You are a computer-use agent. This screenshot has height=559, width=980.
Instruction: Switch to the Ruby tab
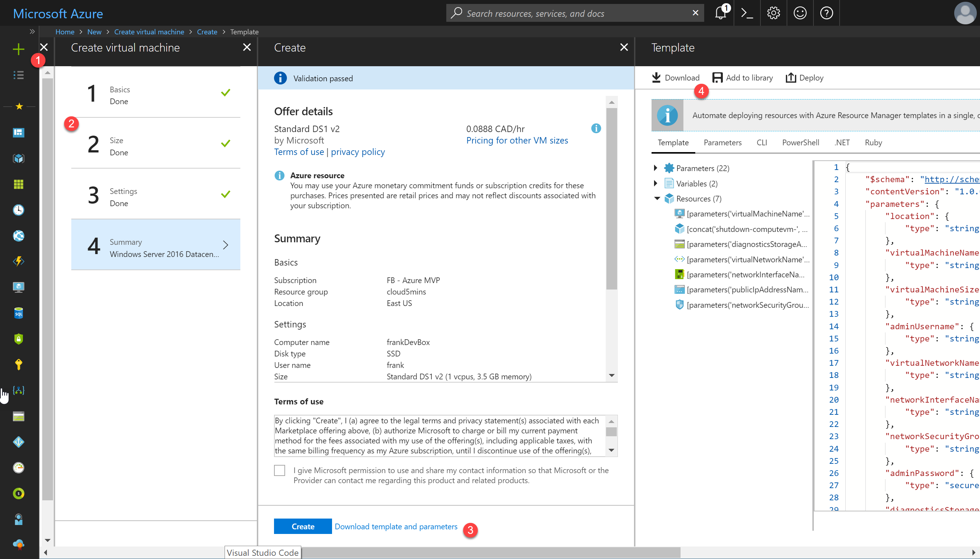click(873, 142)
